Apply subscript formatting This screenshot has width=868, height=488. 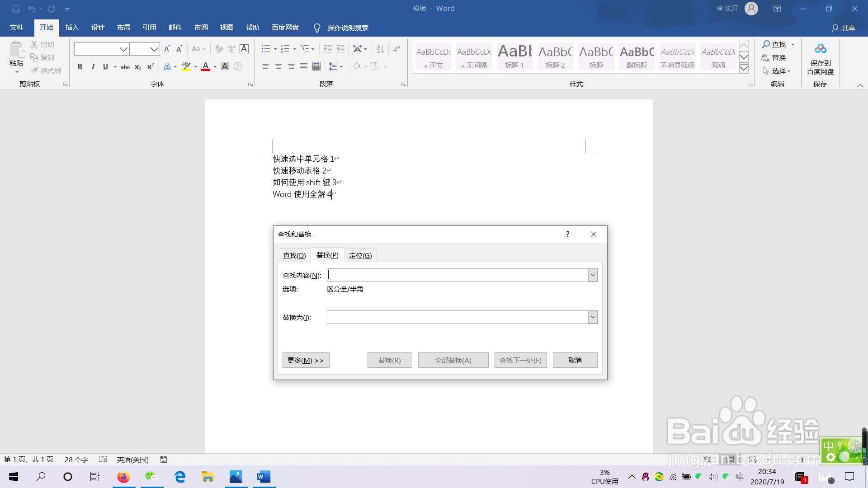tap(137, 67)
